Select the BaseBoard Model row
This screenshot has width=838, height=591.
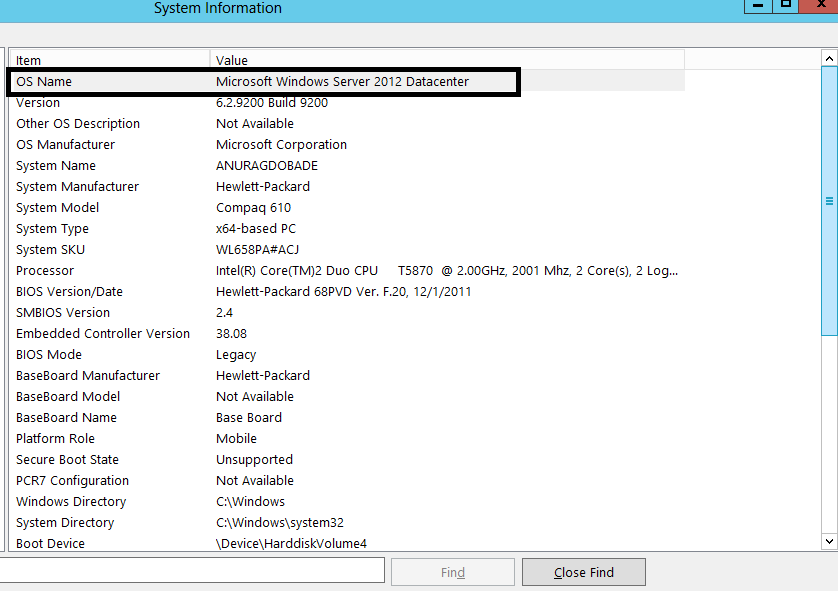tap(347, 396)
